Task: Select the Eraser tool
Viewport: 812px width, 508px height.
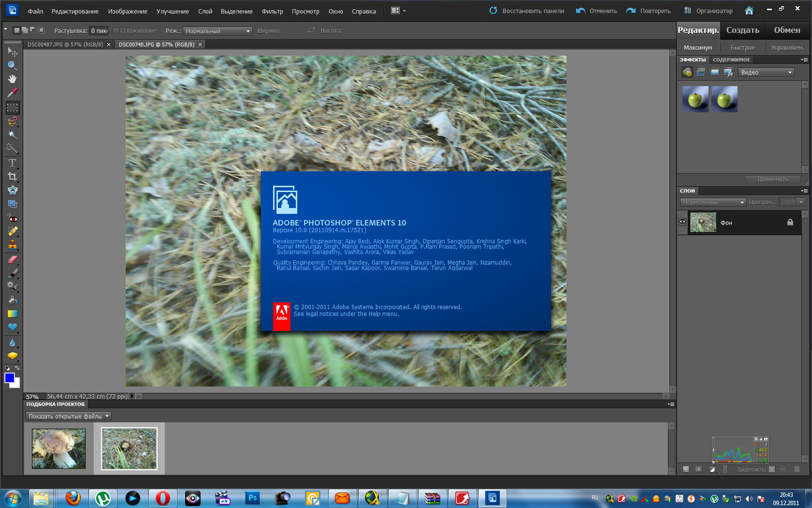Action: (x=12, y=260)
